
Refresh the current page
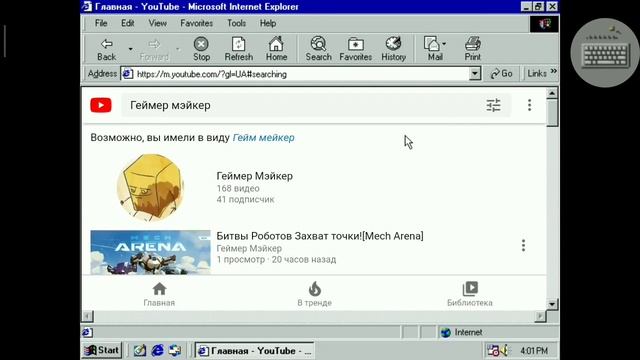(x=238, y=49)
